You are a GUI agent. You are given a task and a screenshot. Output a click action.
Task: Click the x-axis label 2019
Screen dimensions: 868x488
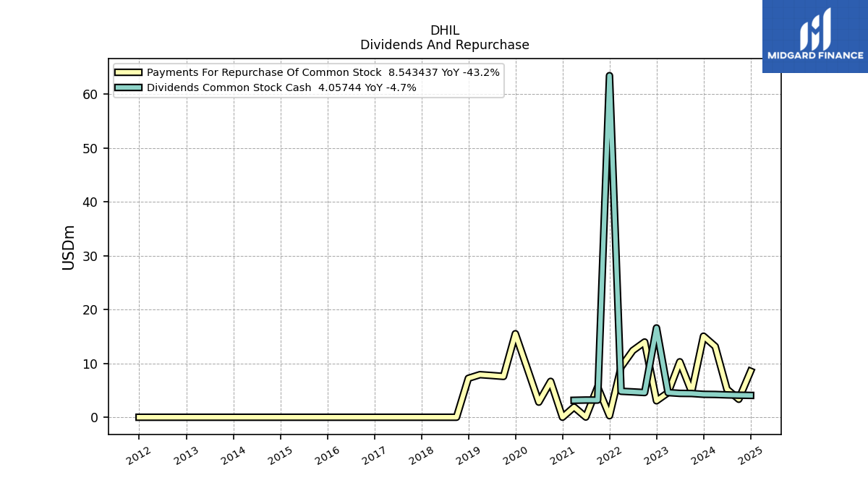click(x=468, y=455)
